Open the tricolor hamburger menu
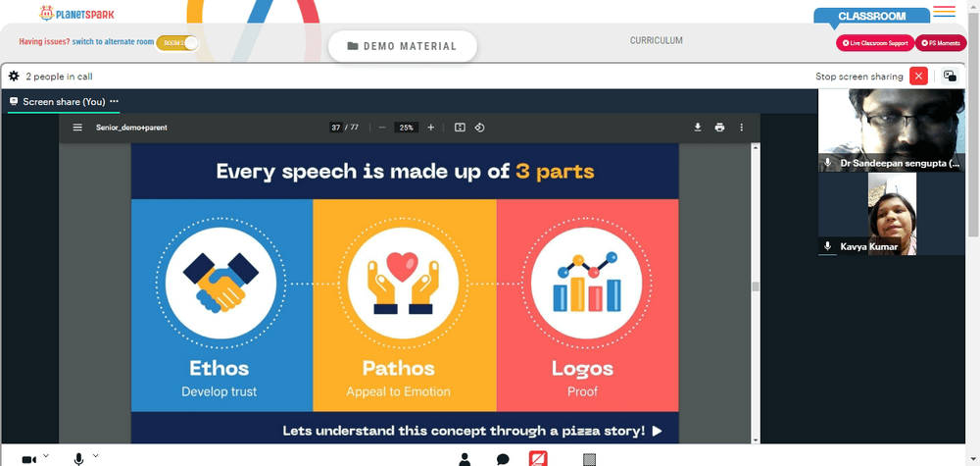This screenshot has width=980, height=466. pos(944,11)
